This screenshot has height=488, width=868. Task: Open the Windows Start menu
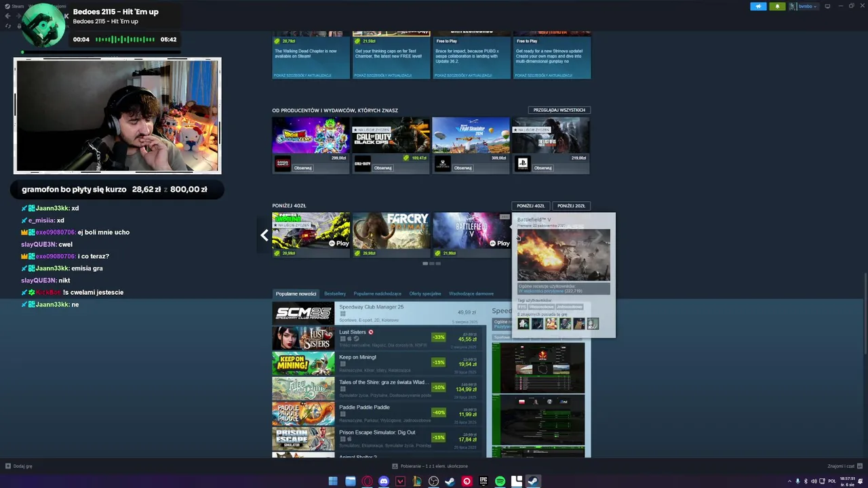[x=333, y=481]
